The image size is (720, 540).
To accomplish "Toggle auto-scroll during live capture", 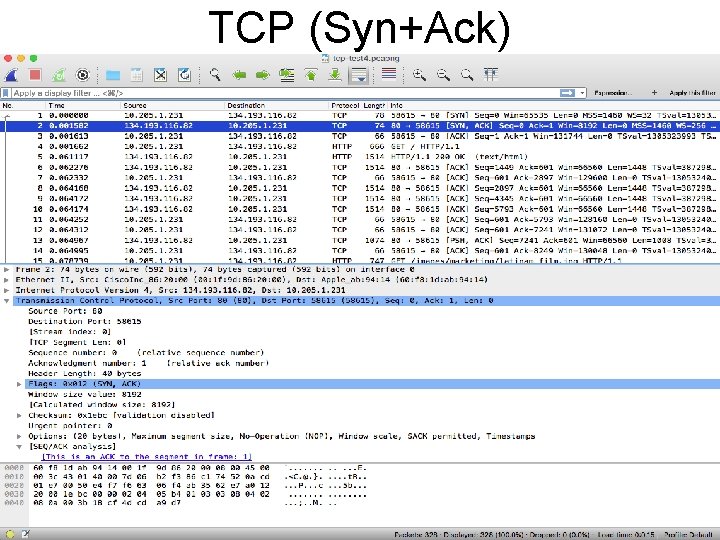I will click(359, 75).
